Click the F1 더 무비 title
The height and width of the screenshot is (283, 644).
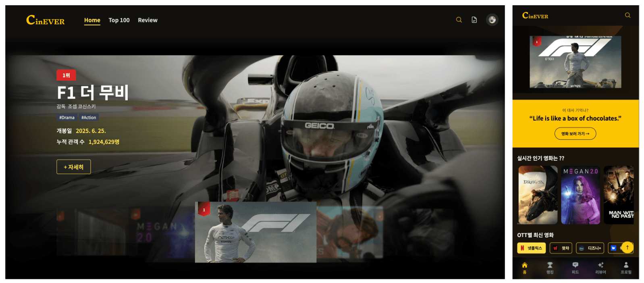tap(93, 92)
